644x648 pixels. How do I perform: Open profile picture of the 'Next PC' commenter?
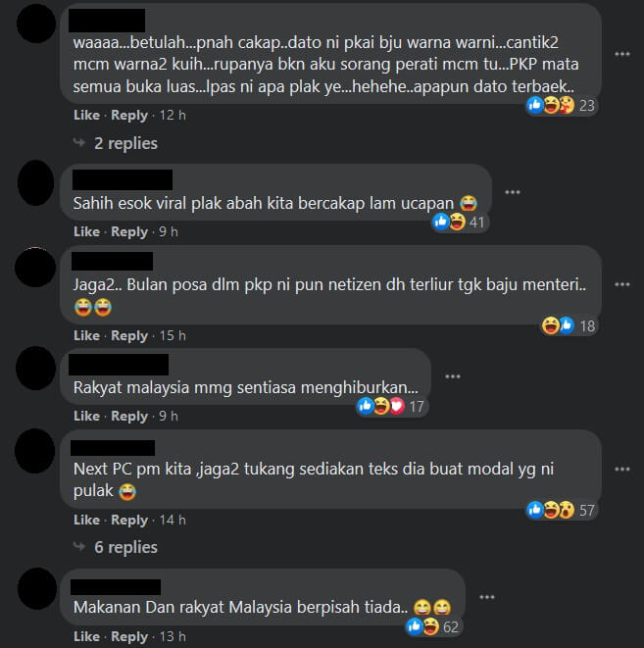(x=35, y=451)
